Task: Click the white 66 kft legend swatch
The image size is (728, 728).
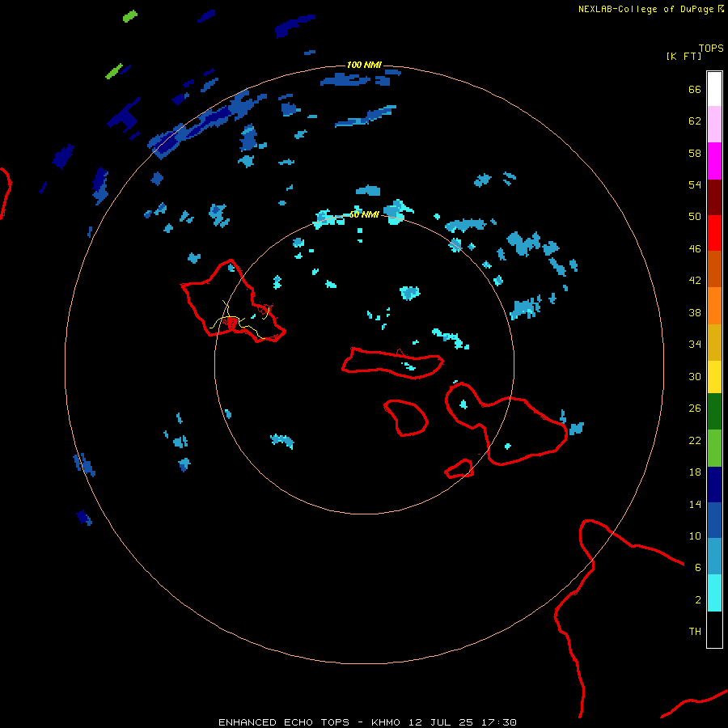Action: pos(714,89)
